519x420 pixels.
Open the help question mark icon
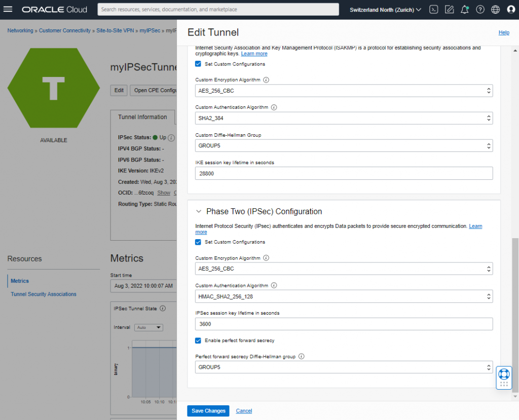click(480, 10)
